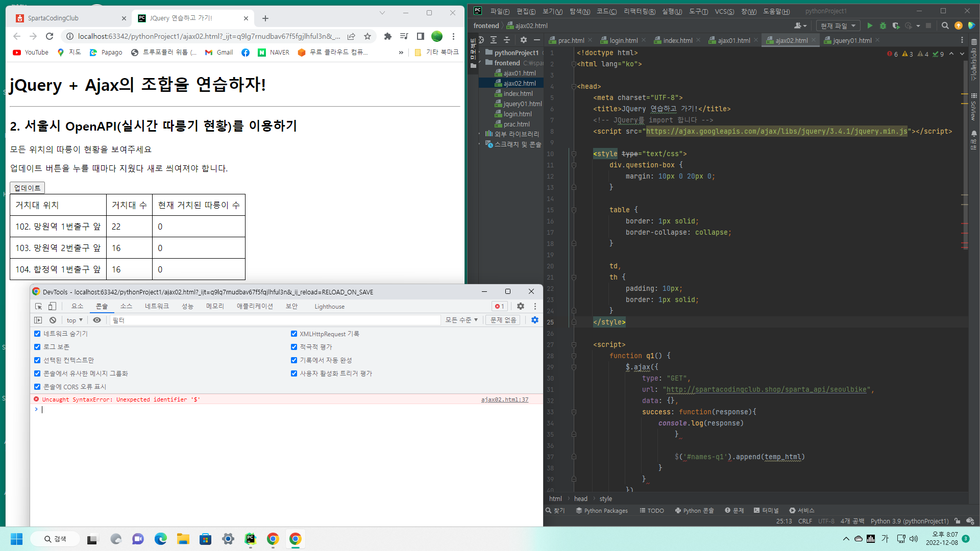Toggle 콘솔에 CORS 오류 표시 checkbox
This screenshot has width=980, height=551.
(37, 387)
